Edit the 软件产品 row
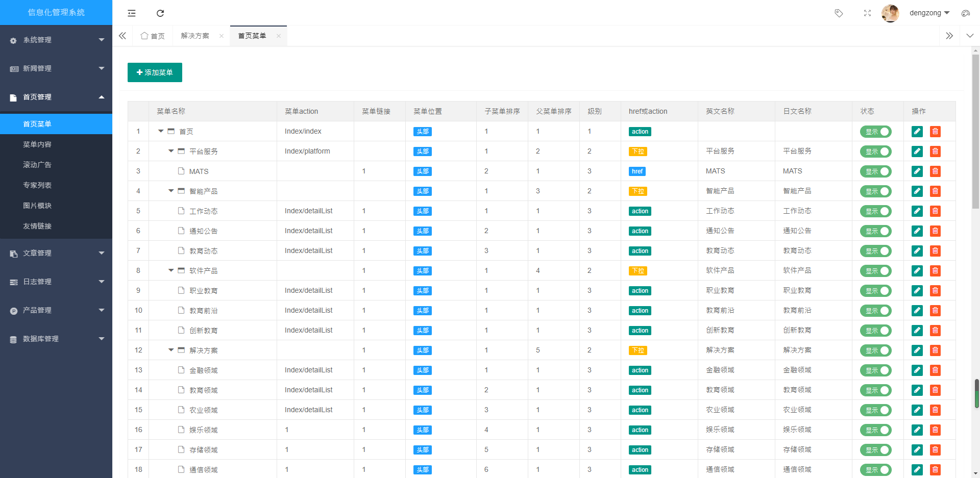The width and height of the screenshot is (980, 478). tap(917, 271)
